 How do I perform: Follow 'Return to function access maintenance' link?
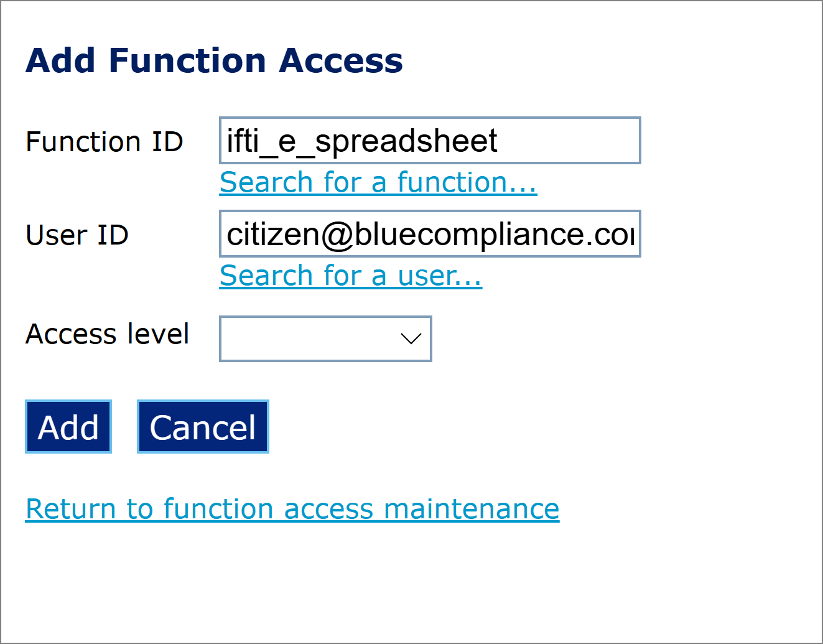[x=292, y=509]
